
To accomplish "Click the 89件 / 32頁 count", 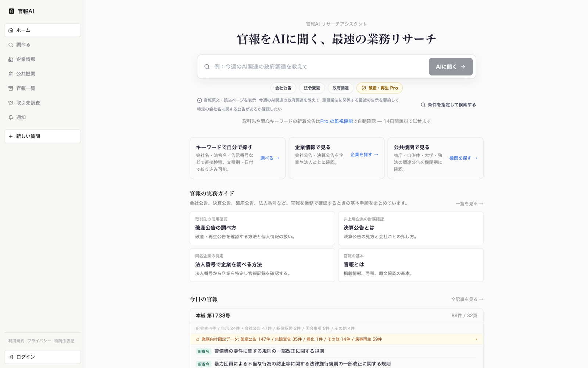I will [x=464, y=316].
